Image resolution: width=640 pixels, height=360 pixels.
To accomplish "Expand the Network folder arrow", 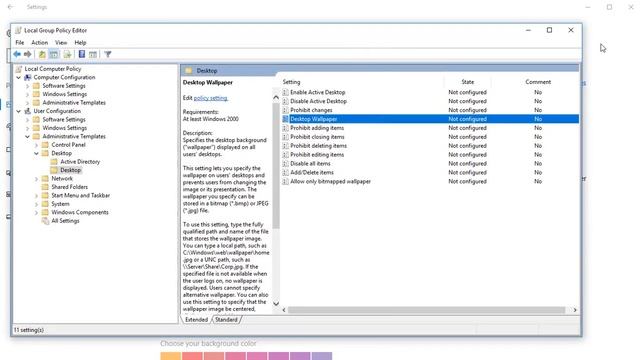I will click(36, 179).
